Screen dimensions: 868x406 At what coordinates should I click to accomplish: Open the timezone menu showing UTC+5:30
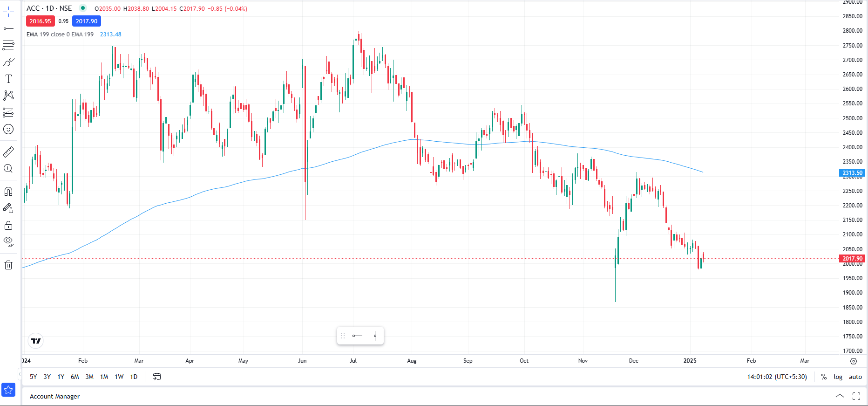click(x=777, y=377)
